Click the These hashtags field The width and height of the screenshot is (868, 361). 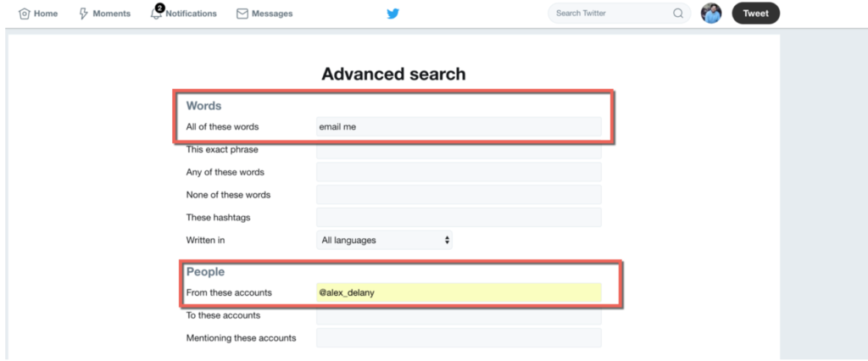point(459,218)
